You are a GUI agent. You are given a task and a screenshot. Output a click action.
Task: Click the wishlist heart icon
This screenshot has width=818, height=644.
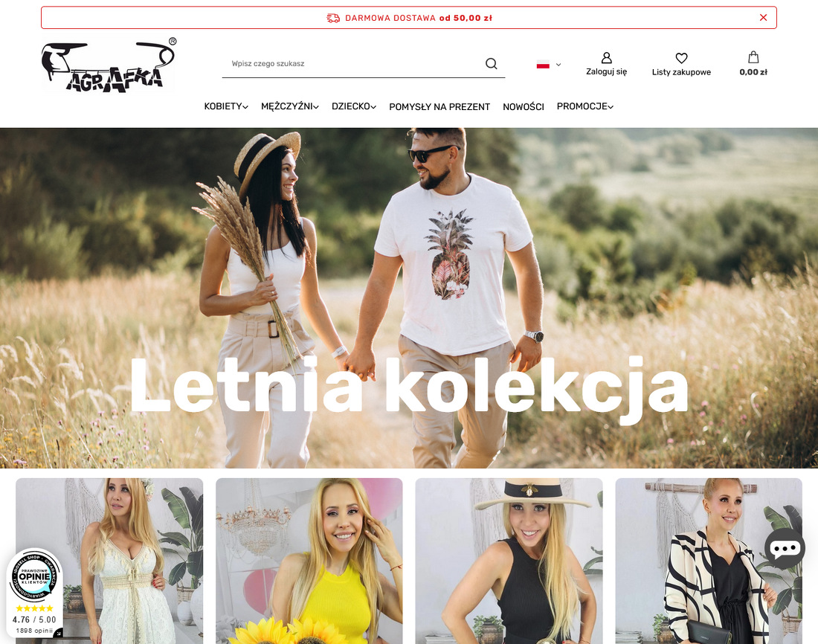click(681, 58)
